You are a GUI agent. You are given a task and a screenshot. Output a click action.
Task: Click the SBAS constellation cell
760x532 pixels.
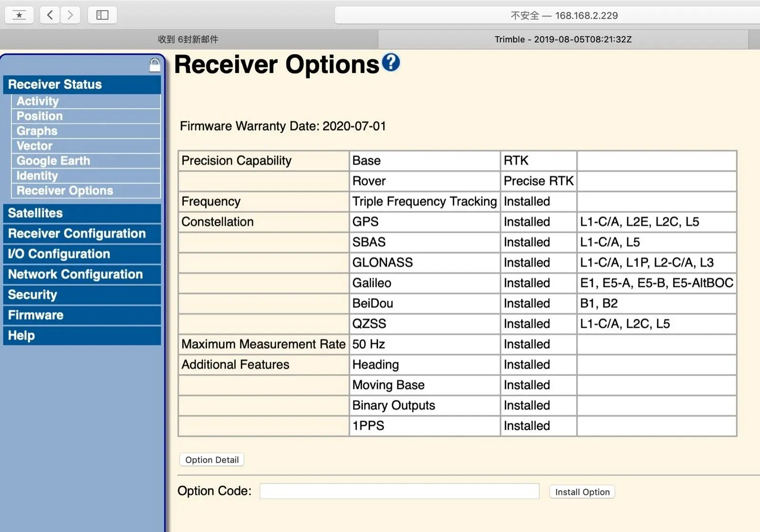425,243
